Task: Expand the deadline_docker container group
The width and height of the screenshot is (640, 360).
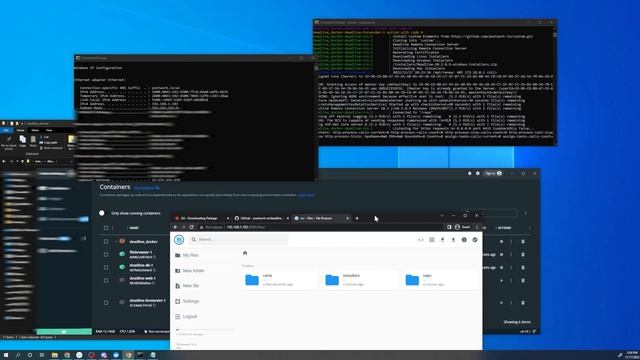Action: point(116,242)
